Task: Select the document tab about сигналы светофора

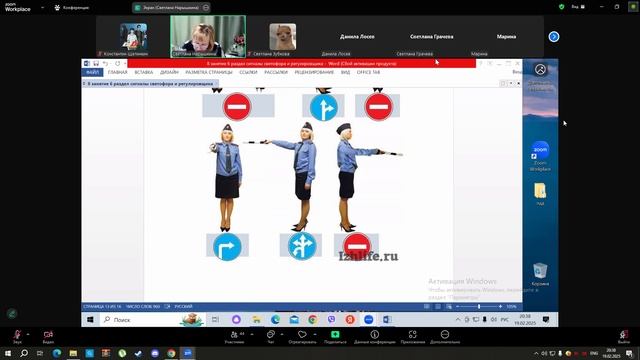Action: tap(150, 83)
